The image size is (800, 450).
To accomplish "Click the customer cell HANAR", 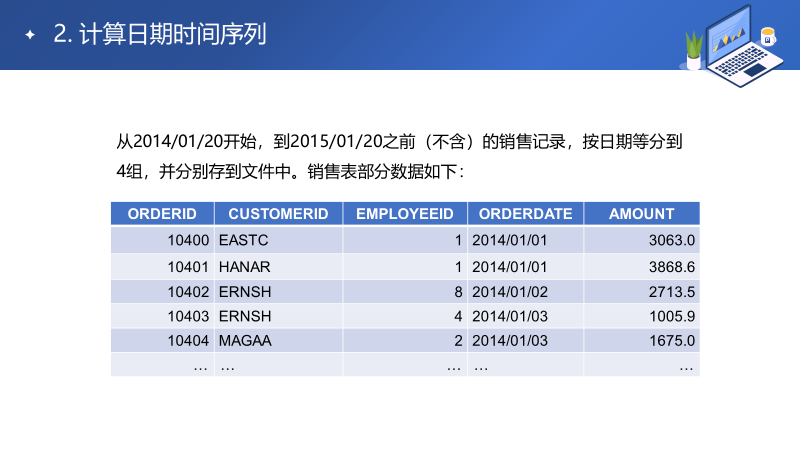I will click(x=244, y=267).
